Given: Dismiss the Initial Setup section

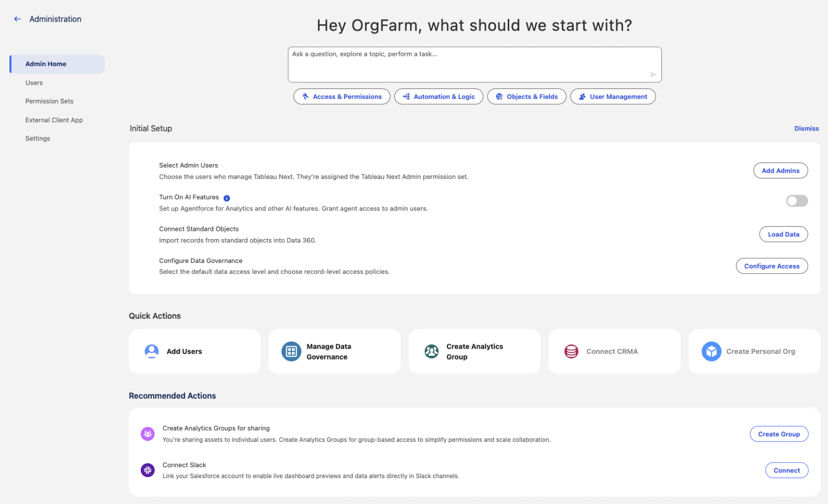Looking at the screenshot, I should [806, 128].
